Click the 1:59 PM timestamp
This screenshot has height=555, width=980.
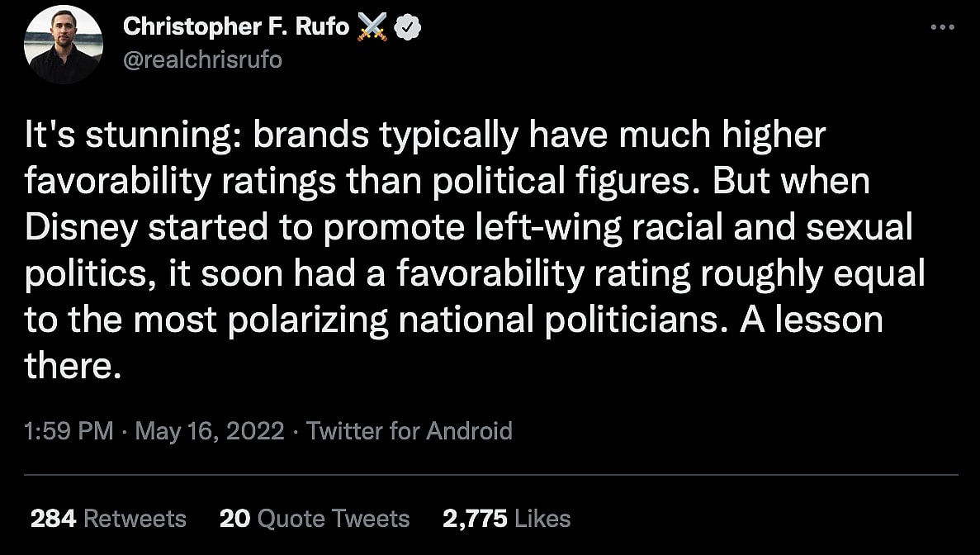coord(69,430)
